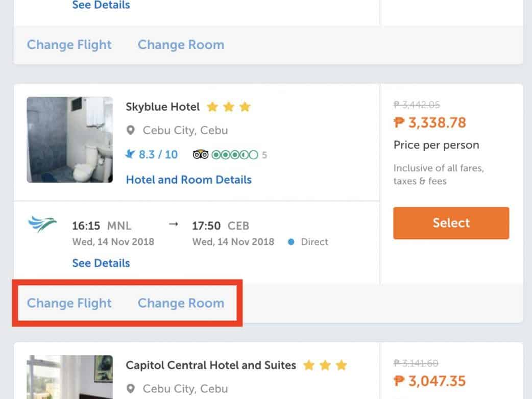The width and height of the screenshot is (532, 399).
Task: Open the Skyblue Hotel title
Action: click(x=162, y=107)
